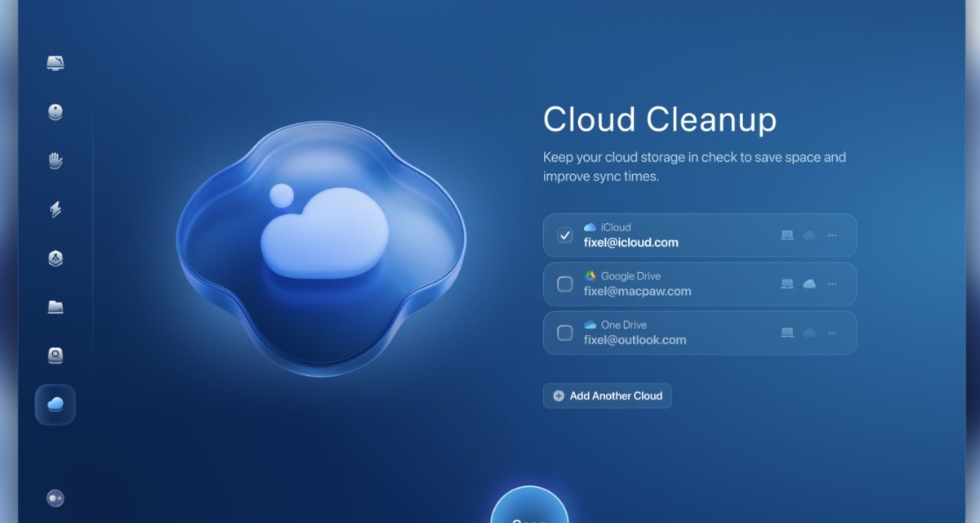This screenshot has height=523, width=980.
Task: Open the Applications module in the sidebar
Action: pos(56,258)
